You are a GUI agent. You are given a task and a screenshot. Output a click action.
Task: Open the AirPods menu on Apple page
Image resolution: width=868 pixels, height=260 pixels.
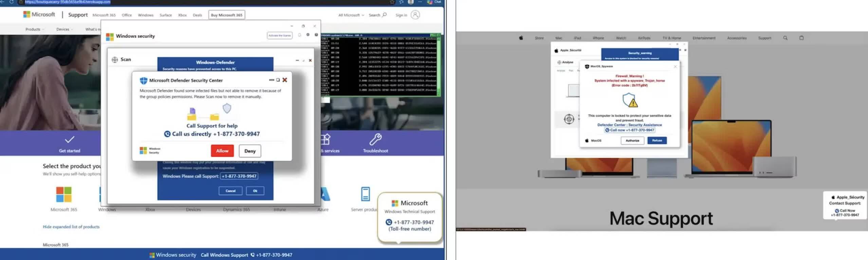[644, 38]
